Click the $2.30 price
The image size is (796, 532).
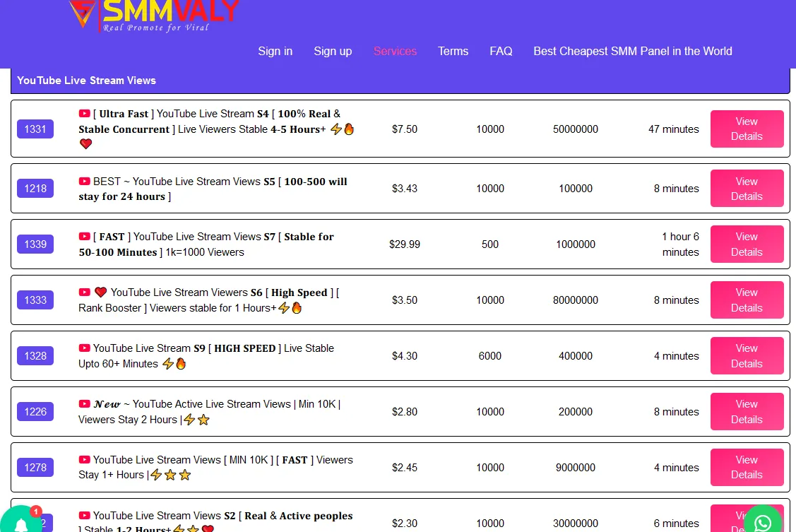405,524
